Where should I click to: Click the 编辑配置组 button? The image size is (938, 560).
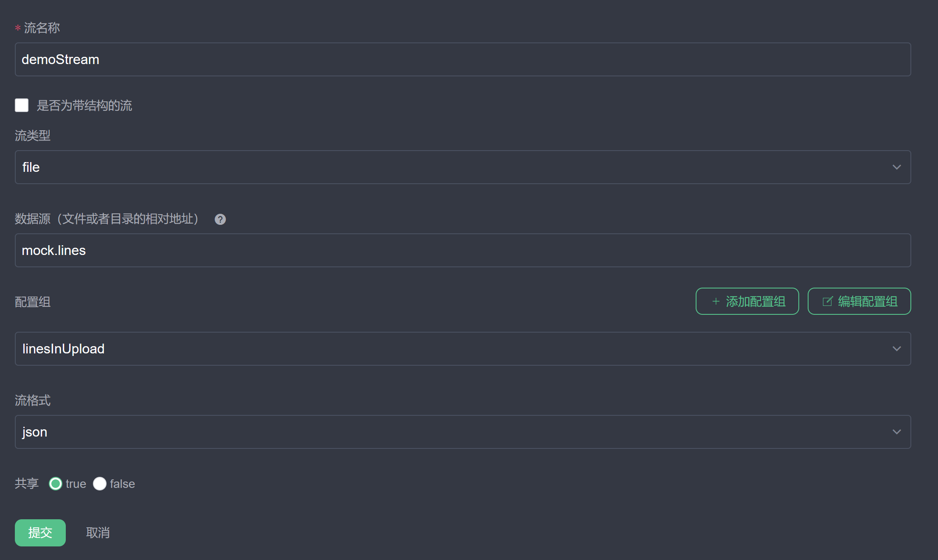click(859, 301)
